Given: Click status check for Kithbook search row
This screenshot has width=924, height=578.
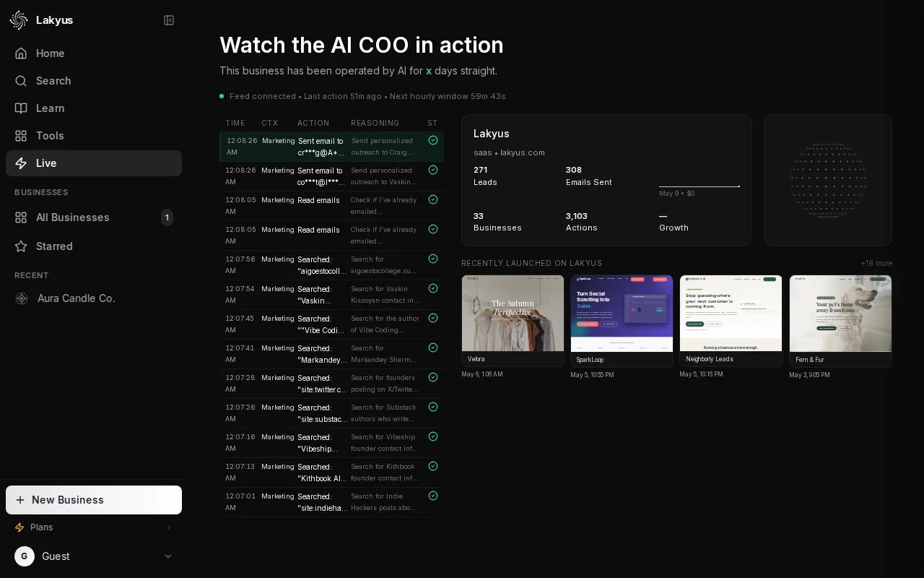Looking at the screenshot, I should click(433, 466).
